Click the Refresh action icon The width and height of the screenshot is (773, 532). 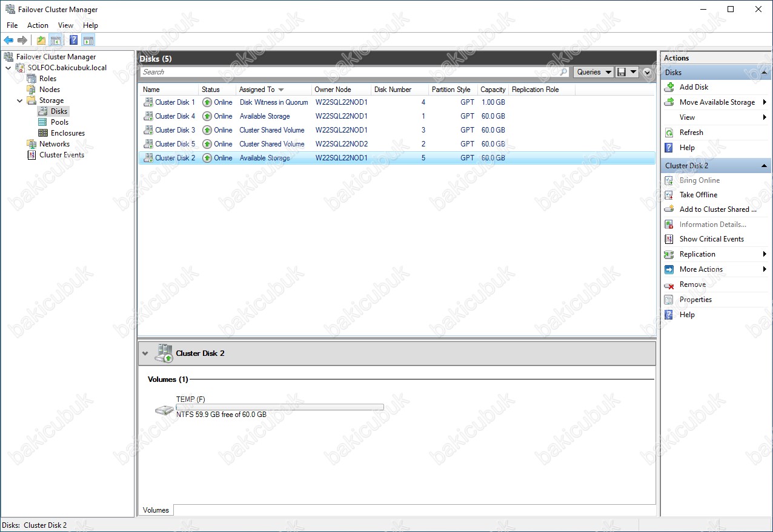click(669, 133)
